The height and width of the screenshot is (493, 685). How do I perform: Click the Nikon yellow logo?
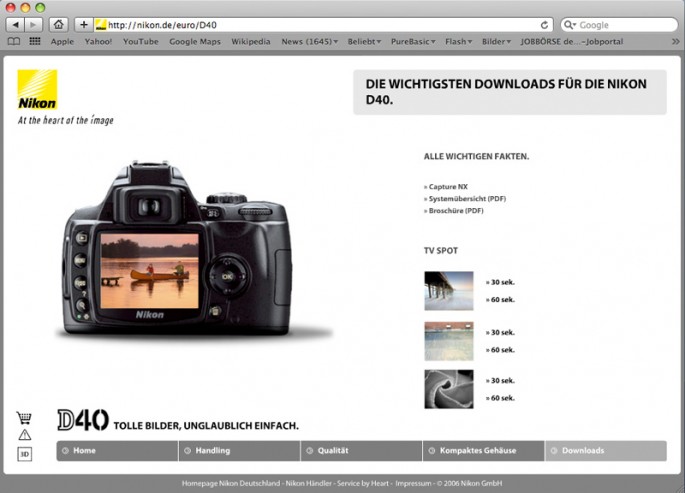[37, 90]
